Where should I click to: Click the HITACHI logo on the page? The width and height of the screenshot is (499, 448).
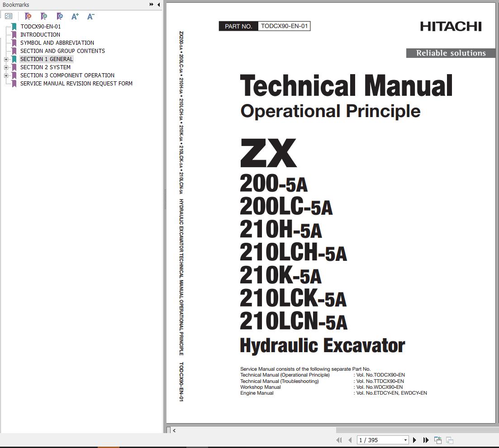pyautogui.click(x=451, y=26)
